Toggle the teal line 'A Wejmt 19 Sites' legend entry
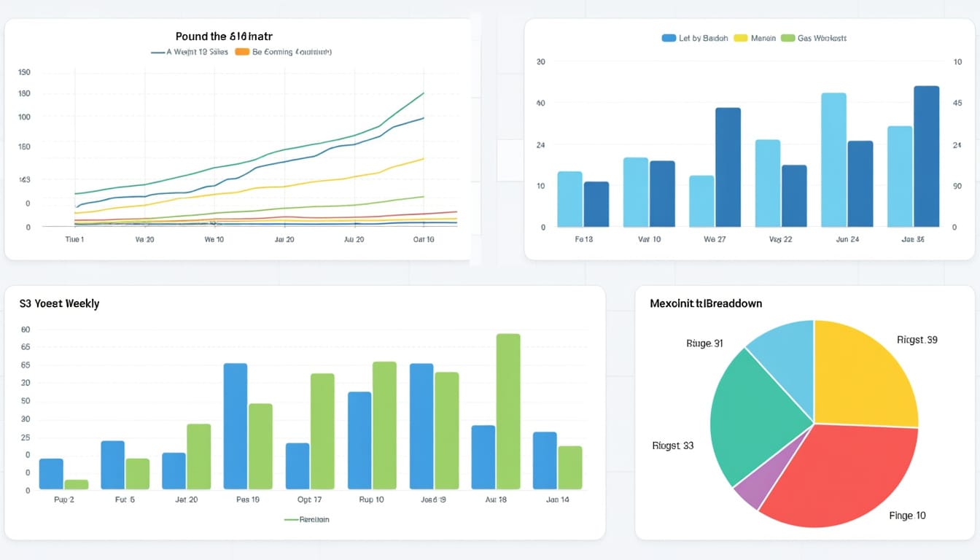 (x=190, y=52)
